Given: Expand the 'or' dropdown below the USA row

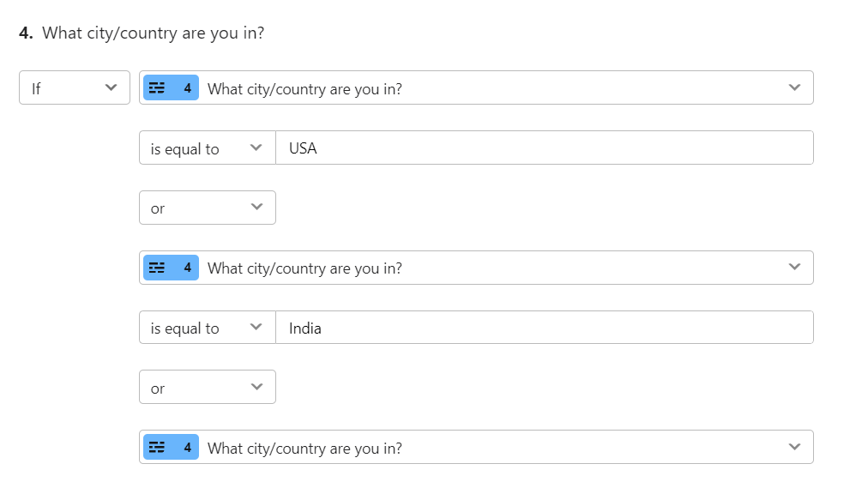Looking at the screenshot, I should 208,208.
